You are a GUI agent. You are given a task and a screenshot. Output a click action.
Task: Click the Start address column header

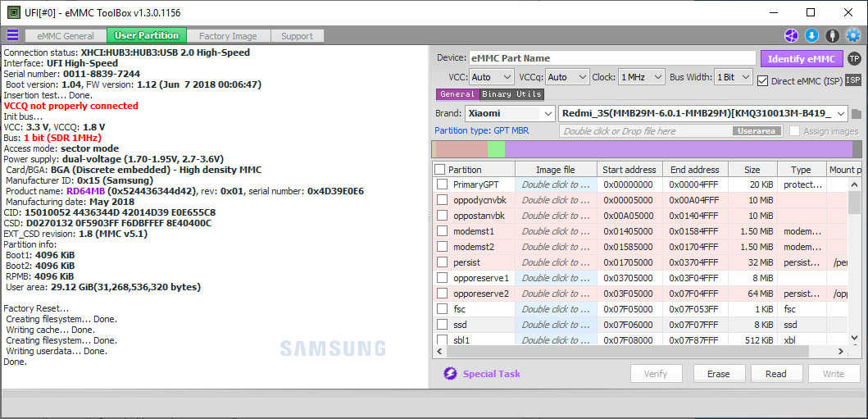coord(629,170)
